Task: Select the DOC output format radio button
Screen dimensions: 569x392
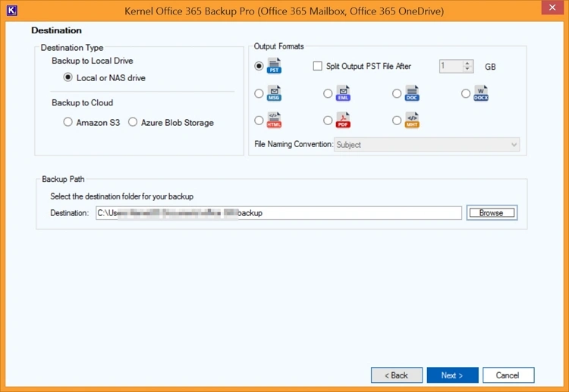Action: 397,93
